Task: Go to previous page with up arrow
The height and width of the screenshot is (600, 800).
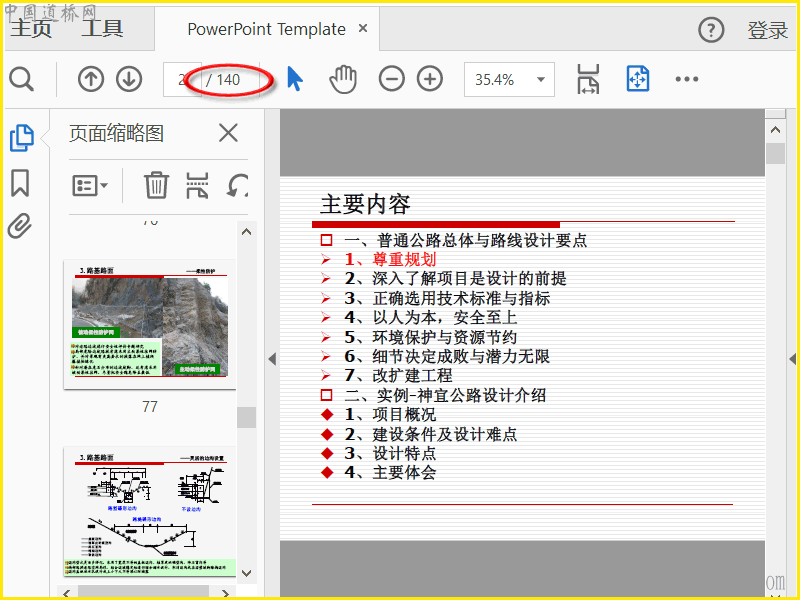Action: point(91,79)
